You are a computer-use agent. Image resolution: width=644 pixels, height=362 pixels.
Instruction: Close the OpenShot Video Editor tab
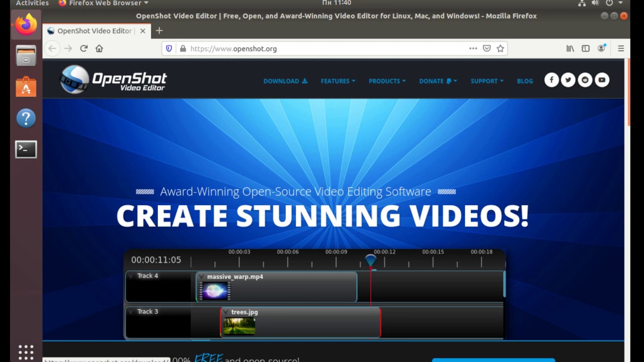tap(142, 31)
